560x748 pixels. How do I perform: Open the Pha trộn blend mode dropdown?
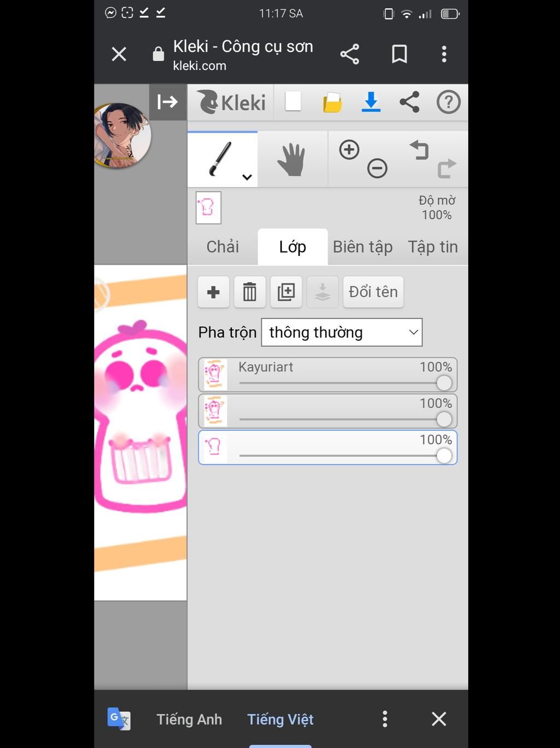tap(342, 332)
